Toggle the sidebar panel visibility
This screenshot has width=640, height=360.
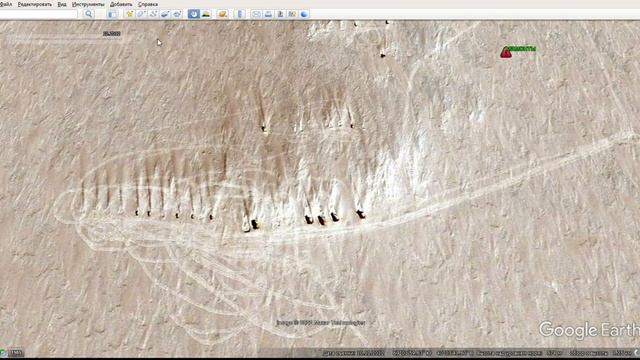pos(112,14)
